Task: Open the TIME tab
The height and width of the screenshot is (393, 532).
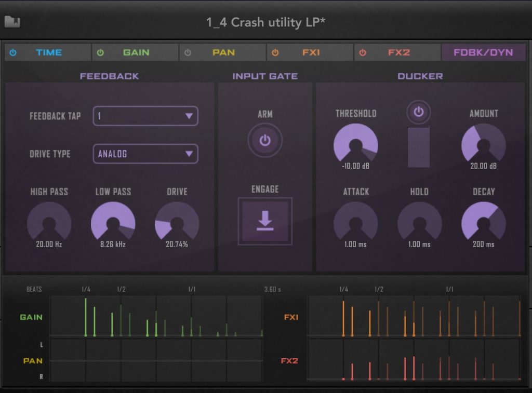Action: point(49,52)
